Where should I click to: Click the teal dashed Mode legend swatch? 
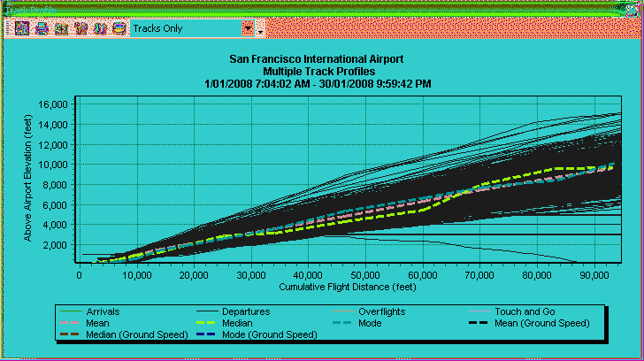342,323
